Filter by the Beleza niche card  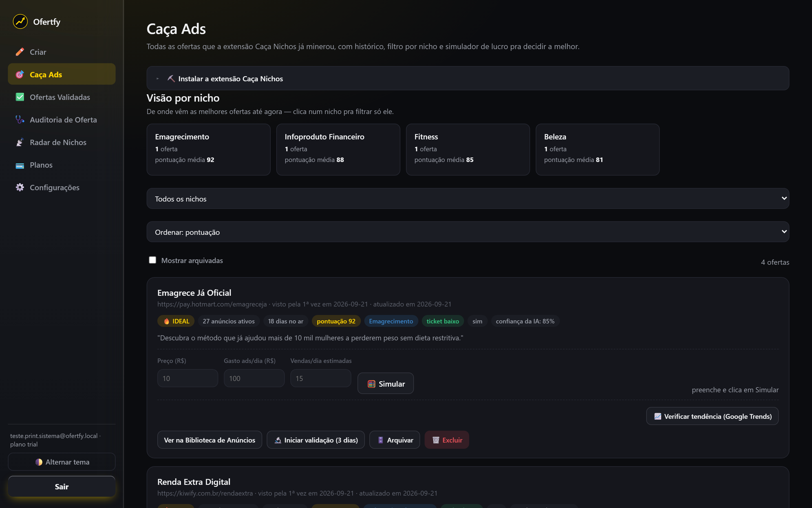pos(598,149)
